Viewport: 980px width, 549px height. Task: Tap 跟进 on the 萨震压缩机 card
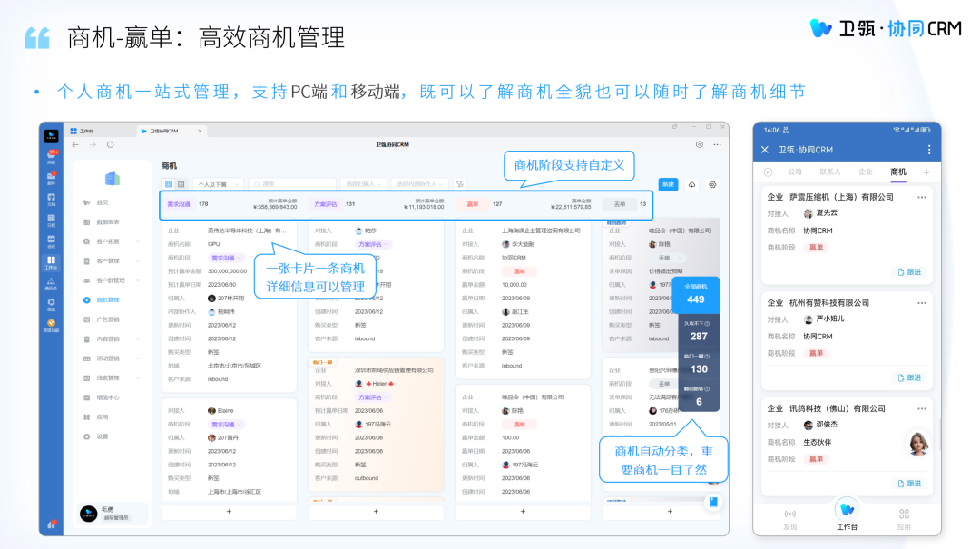908,271
